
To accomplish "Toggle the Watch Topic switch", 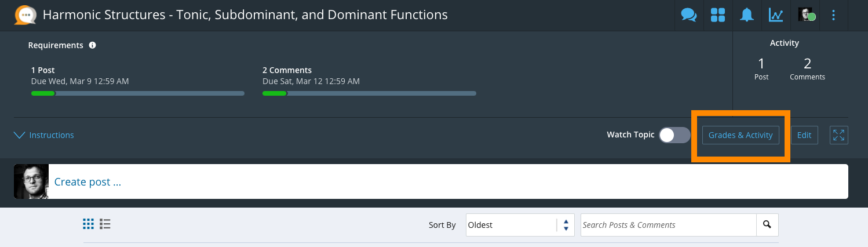I will pos(675,135).
